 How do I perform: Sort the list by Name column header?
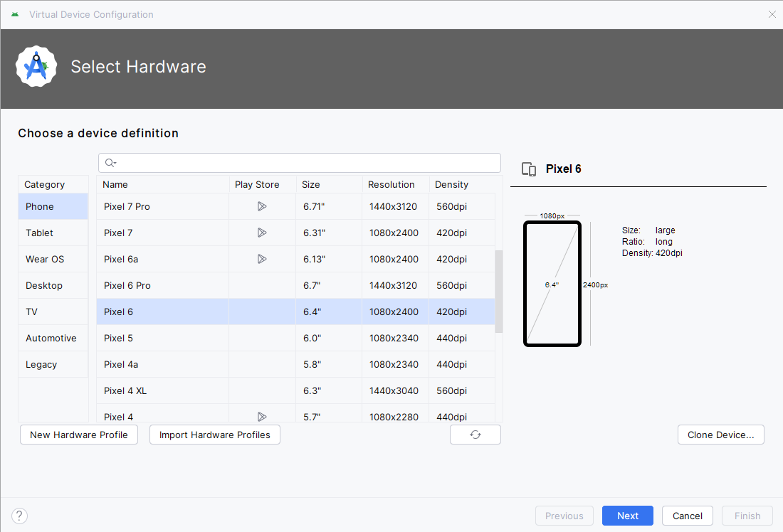(x=115, y=184)
